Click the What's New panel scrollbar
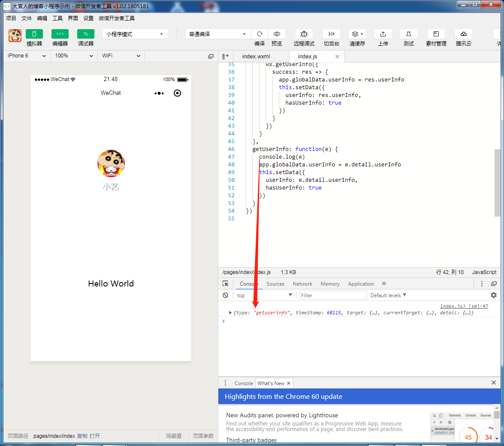504x446 pixels. coord(497,415)
